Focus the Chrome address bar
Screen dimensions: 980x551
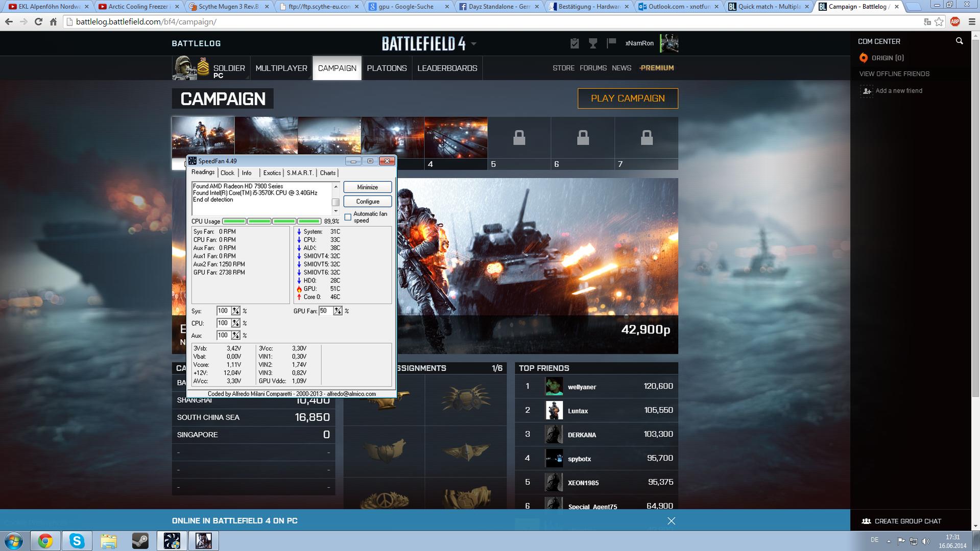pyautogui.click(x=490, y=22)
